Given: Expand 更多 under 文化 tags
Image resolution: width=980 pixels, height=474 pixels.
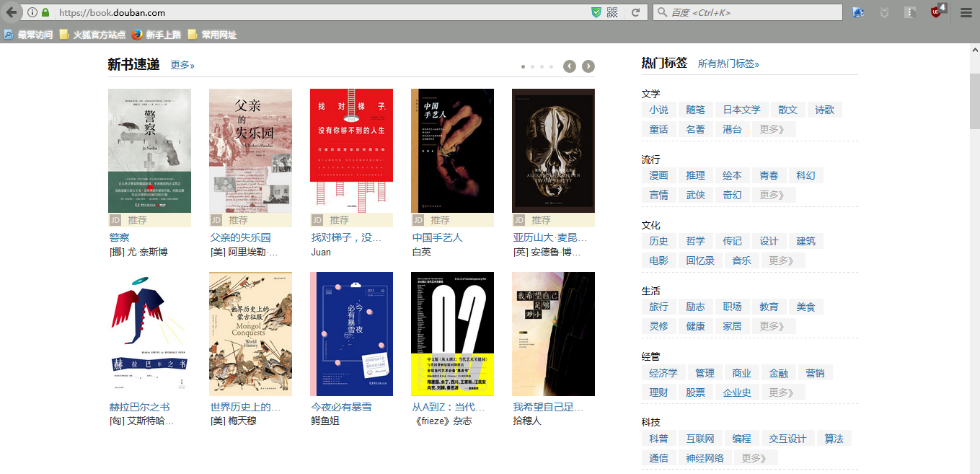Looking at the screenshot, I should (782, 260).
